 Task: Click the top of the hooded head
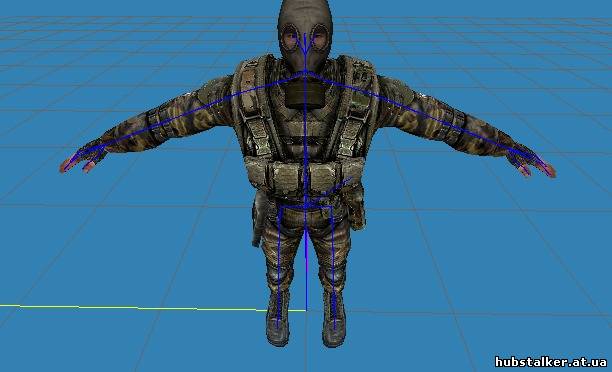pos(305,10)
